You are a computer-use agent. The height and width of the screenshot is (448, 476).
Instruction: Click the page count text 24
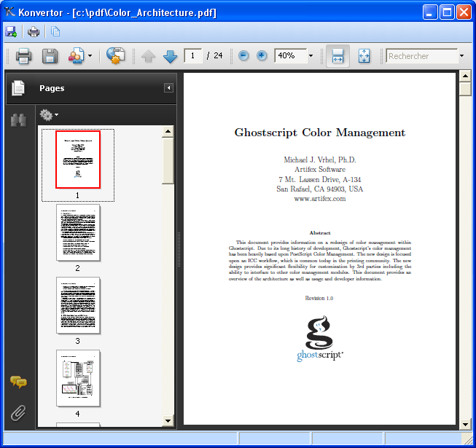click(218, 55)
